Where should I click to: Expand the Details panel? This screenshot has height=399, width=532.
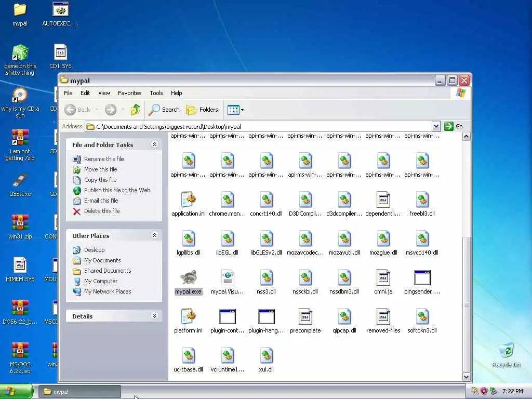point(154,316)
